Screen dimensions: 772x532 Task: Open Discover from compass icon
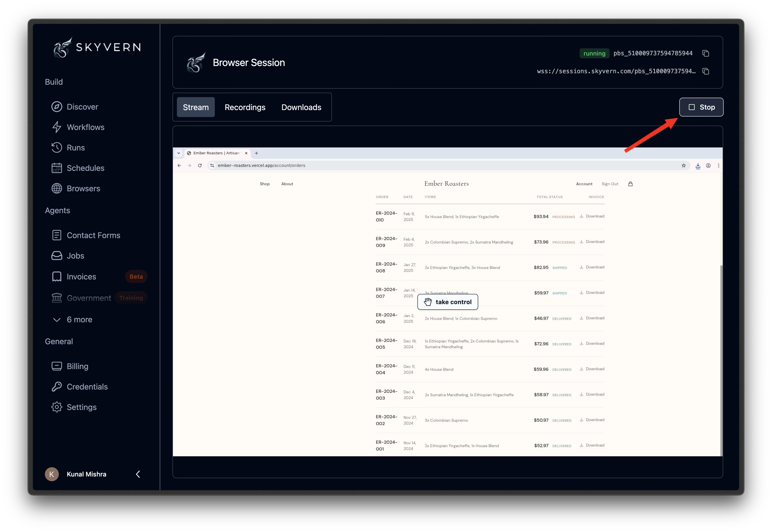(x=57, y=107)
